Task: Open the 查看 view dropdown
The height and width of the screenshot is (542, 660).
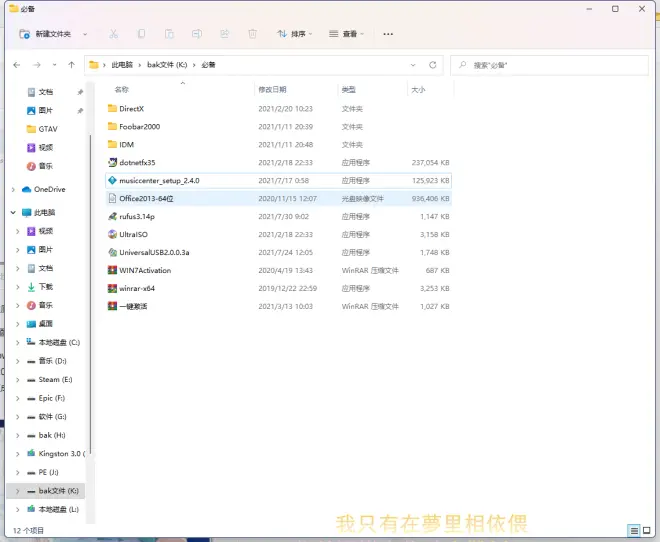Action: 346,34
